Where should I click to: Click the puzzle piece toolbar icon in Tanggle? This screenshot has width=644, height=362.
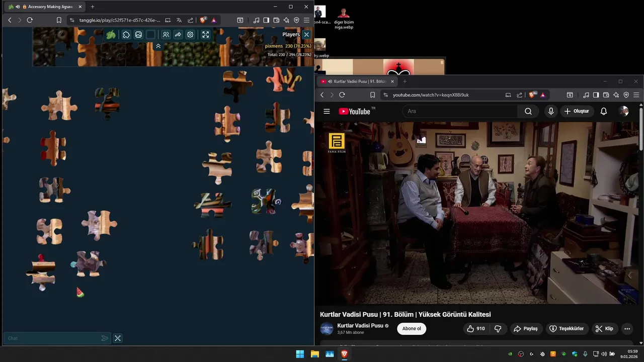[x=126, y=35]
